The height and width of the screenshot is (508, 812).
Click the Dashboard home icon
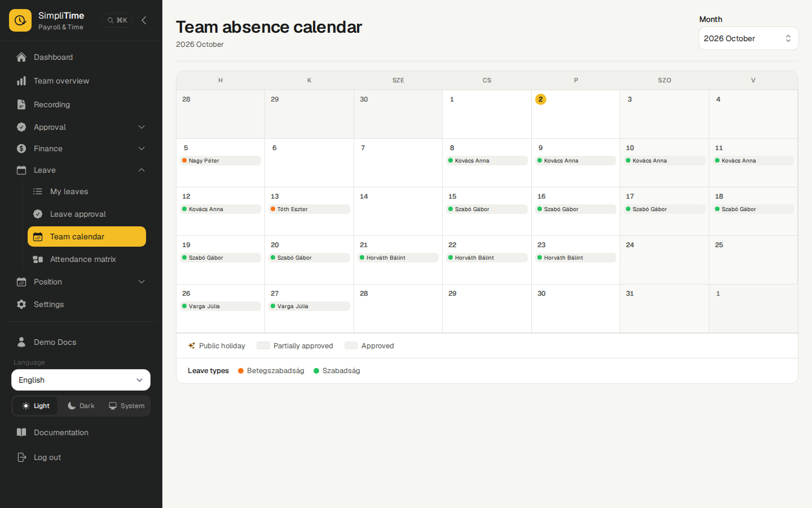point(21,57)
